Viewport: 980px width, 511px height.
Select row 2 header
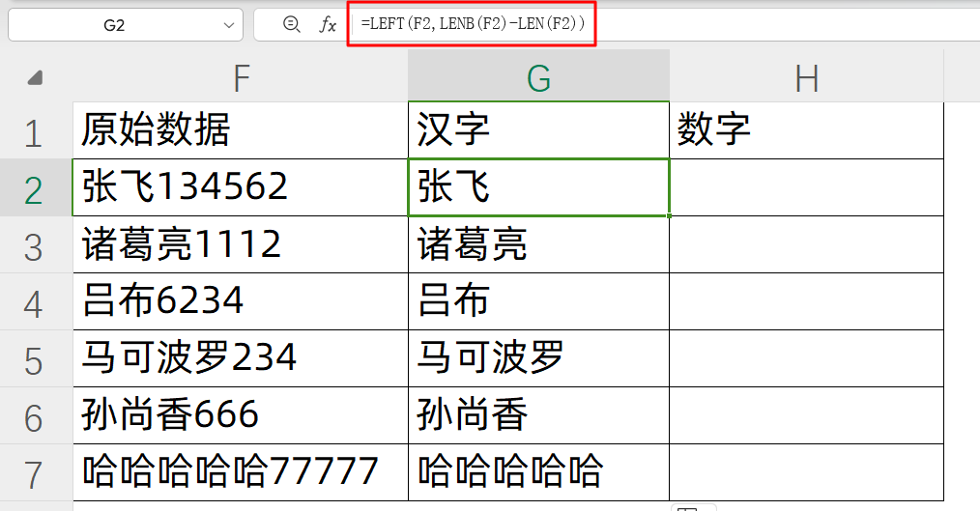click(x=36, y=187)
